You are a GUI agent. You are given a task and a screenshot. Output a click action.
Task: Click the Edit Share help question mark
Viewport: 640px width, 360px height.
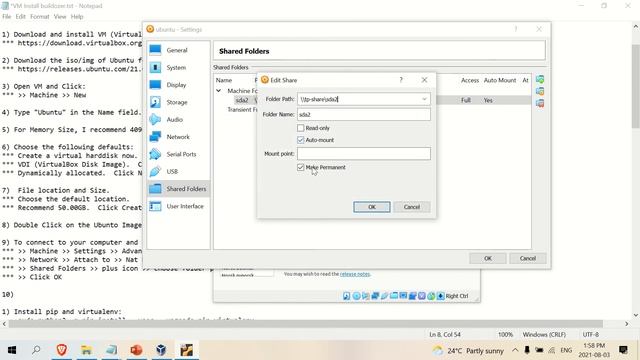[x=401, y=80]
